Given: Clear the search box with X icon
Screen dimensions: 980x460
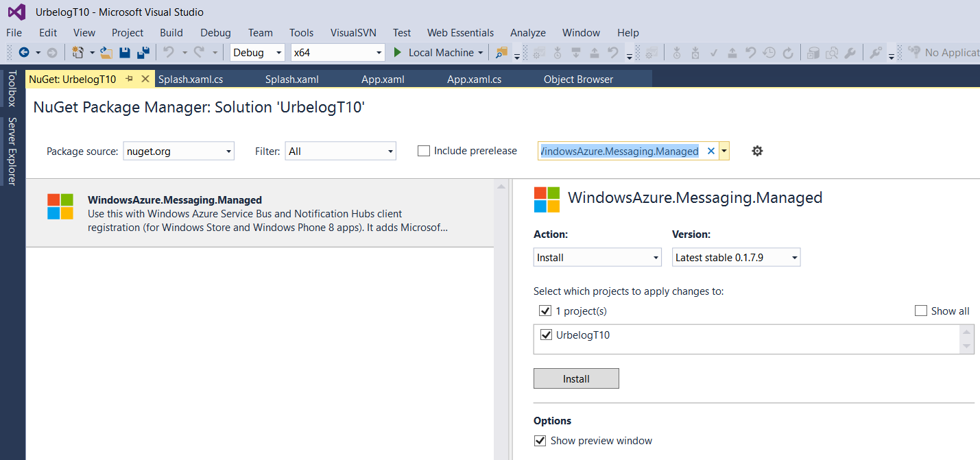Looking at the screenshot, I should pyautogui.click(x=710, y=151).
